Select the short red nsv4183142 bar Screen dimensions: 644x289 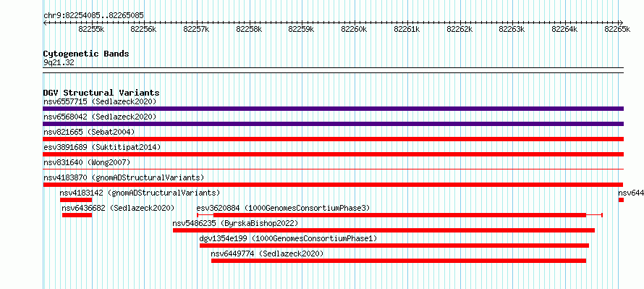click(x=75, y=200)
